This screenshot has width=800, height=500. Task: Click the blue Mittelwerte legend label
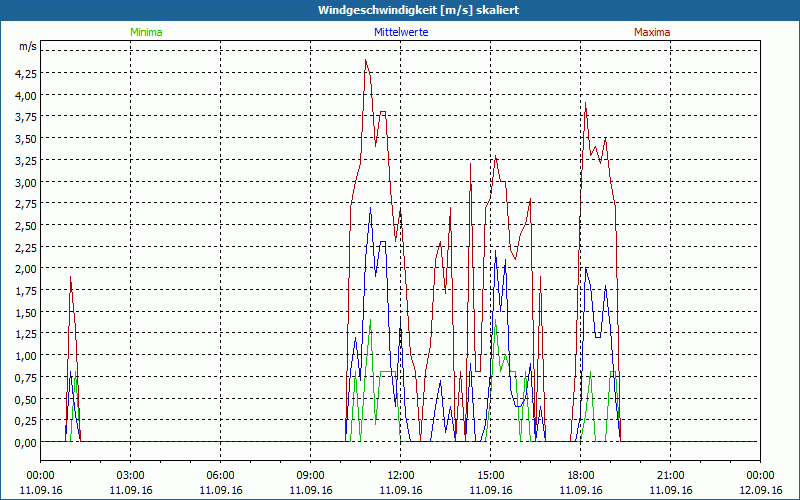(x=401, y=32)
